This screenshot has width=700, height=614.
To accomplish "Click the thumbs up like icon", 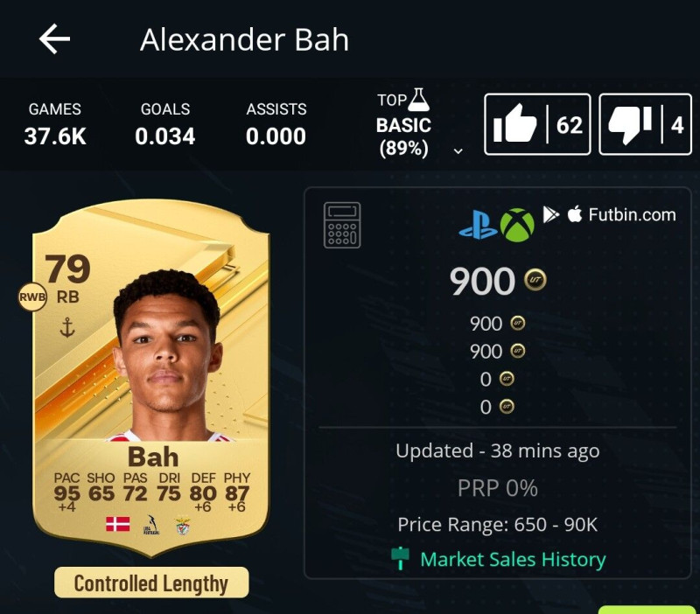I will [514, 124].
